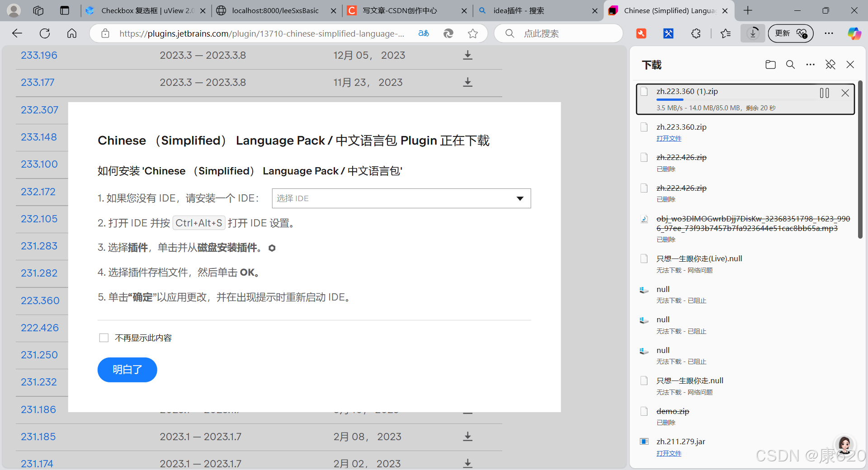
Task: Download version 231.174 via its arrow icon
Action: [x=467, y=463]
